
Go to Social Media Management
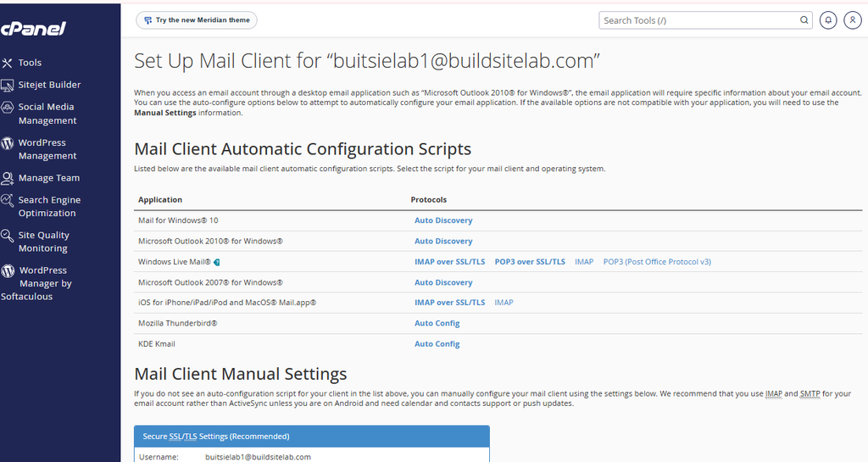(x=47, y=114)
